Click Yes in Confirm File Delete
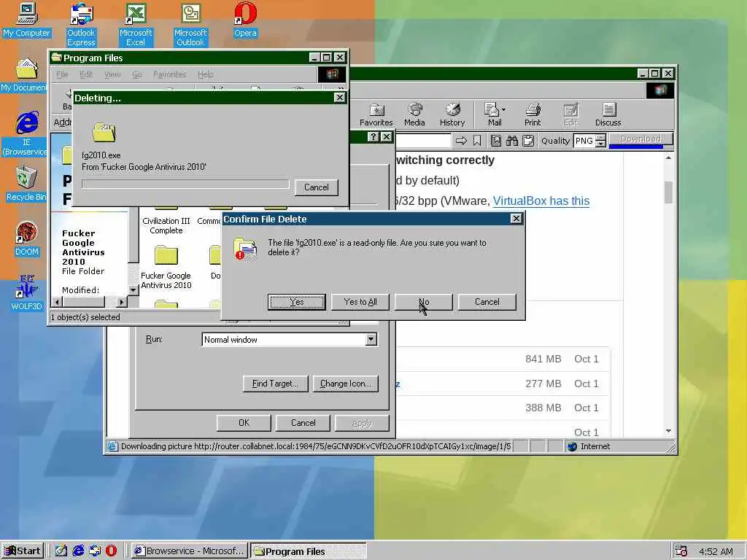747x560 pixels. pos(296,302)
